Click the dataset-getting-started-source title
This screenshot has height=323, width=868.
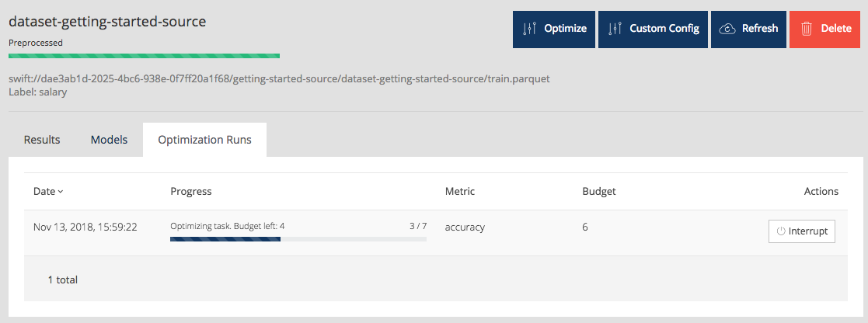(x=107, y=22)
